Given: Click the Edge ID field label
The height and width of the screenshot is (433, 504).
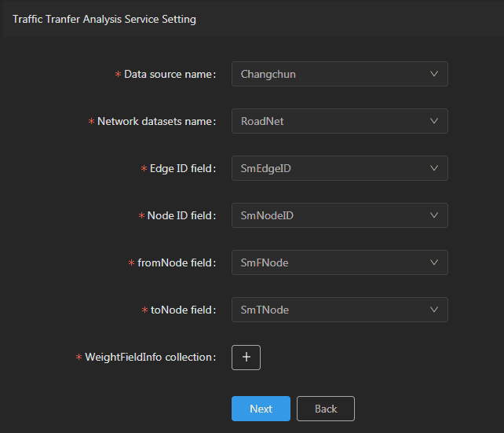Looking at the screenshot, I should pos(182,168).
